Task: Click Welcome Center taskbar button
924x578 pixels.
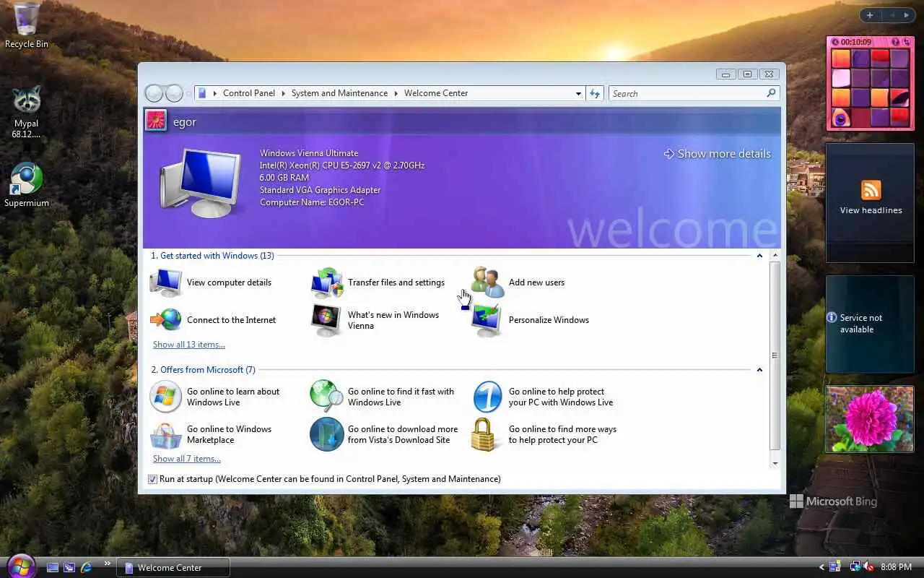Action: 173,568
